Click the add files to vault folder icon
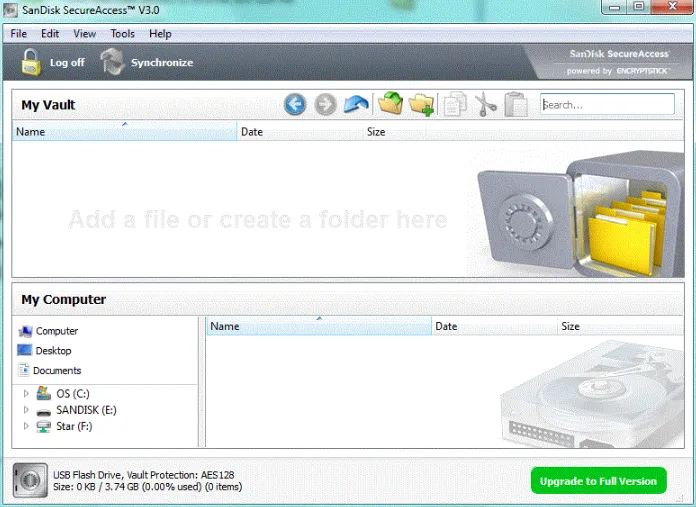Screen dimensions: 696x507 pyautogui.click(x=391, y=103)
